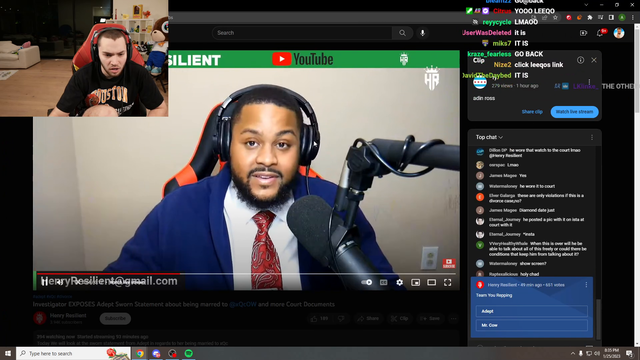Click the taskbar 'Type here to search' box

click(73, 353)
